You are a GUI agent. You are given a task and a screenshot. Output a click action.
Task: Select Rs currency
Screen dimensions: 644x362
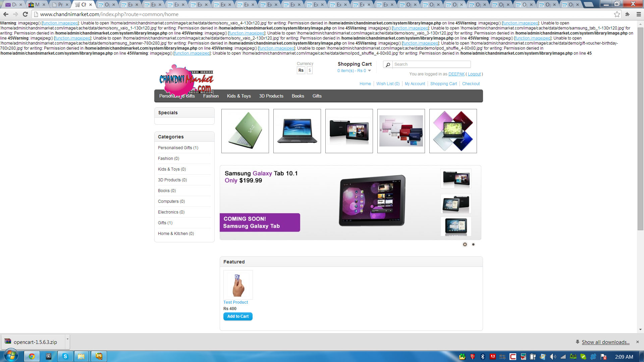pos(301,70)
